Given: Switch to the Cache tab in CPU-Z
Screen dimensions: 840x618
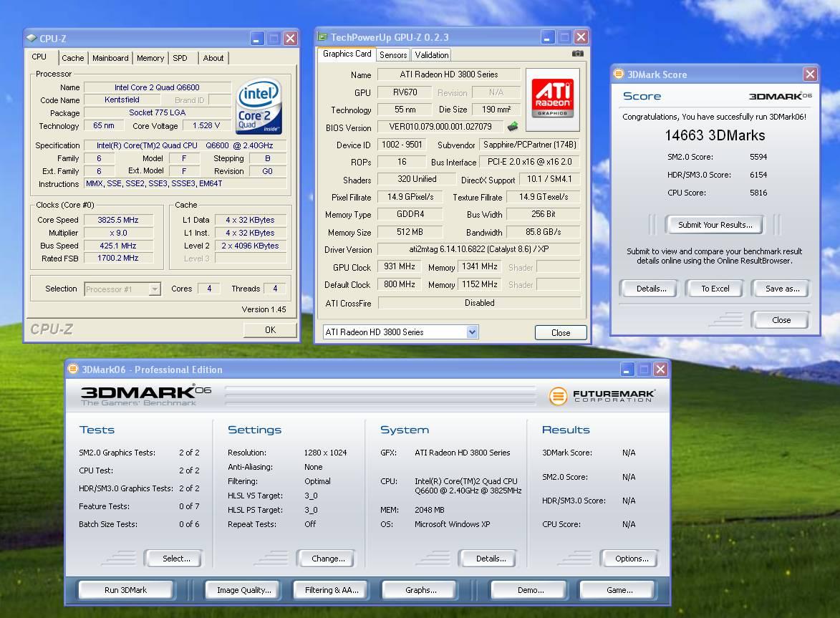Looking at the screenshot, I should click(73, 58).
